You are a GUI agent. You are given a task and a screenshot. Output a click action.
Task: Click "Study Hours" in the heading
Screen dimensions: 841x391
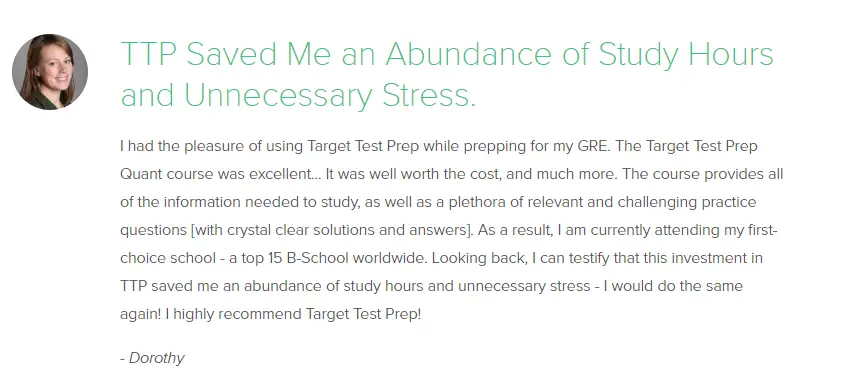[x=685, y=56]
